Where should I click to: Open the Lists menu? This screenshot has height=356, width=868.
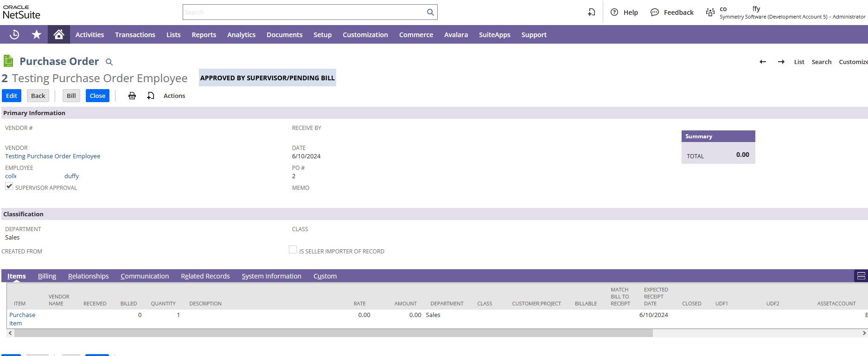point(173,34)
